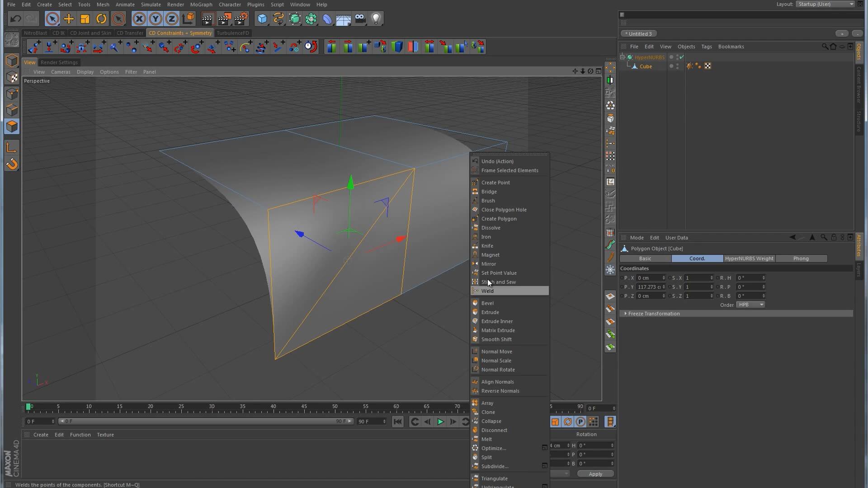Choose Weld from context menu
This screenshot has height=488, width=868.
point(487,291)
